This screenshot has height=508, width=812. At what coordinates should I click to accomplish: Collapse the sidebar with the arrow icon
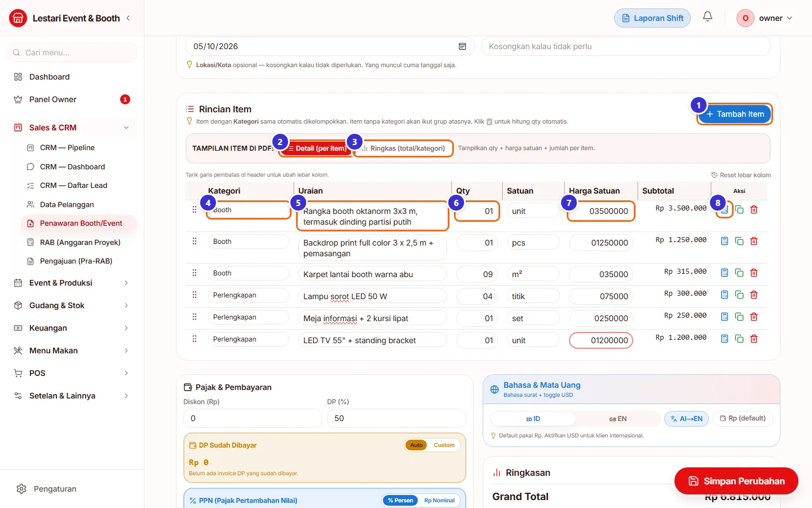128,18
